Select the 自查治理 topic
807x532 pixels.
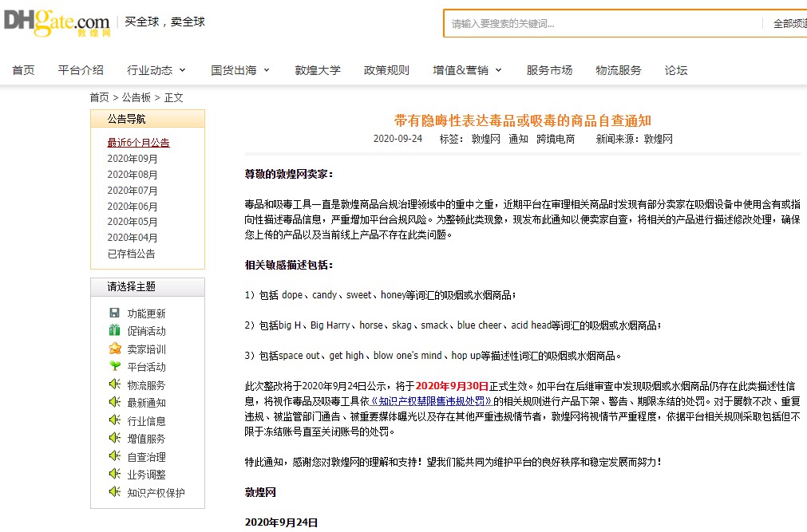(147, 456)
